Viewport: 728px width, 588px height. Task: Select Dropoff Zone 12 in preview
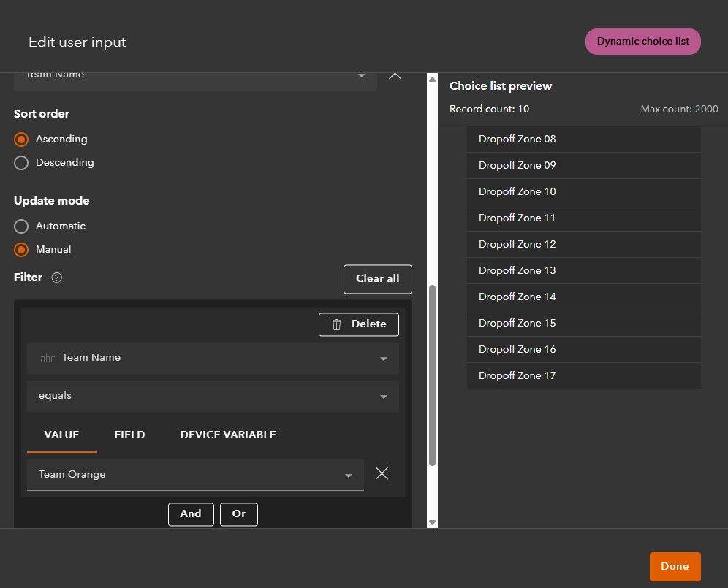(x=583, y=245)
